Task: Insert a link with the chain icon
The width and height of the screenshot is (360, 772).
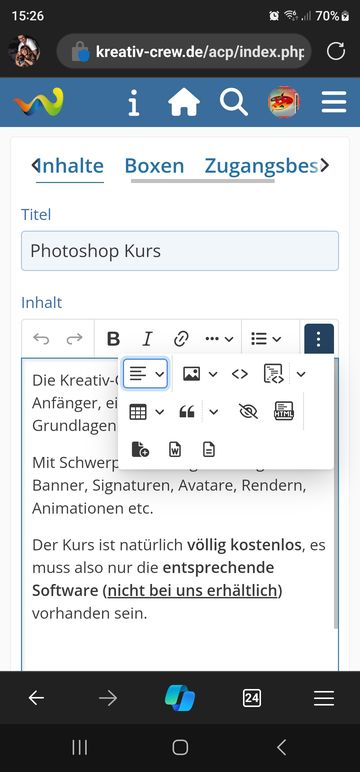Action: coord(181,339)
